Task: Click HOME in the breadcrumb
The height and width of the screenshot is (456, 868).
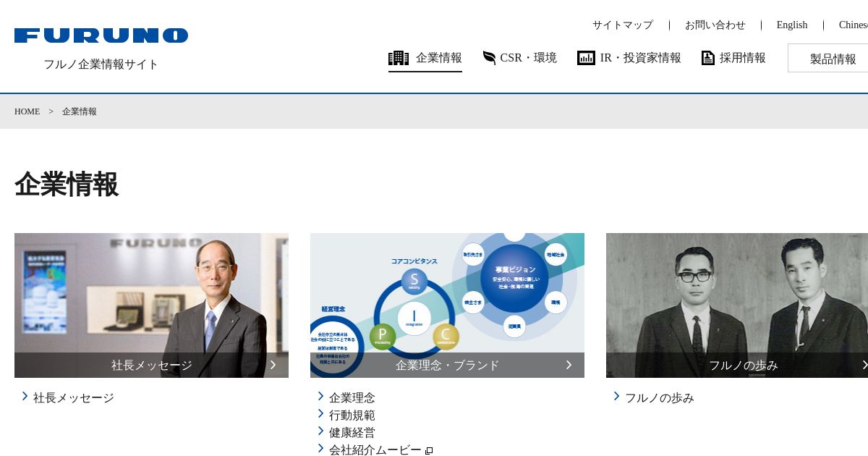Action: (x=27, y=111)
